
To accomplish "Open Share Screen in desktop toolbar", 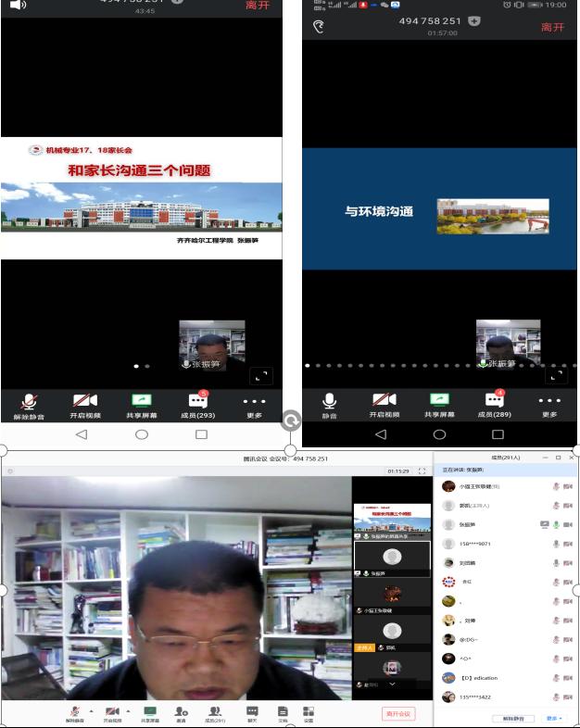I will pos(149,712).
